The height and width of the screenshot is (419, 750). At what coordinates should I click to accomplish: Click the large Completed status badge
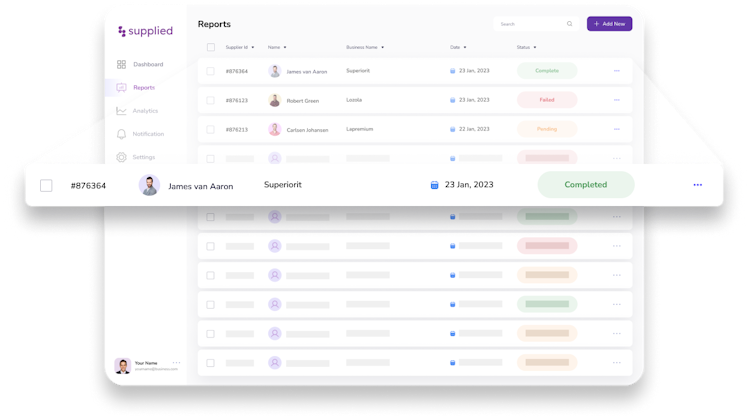586,185
